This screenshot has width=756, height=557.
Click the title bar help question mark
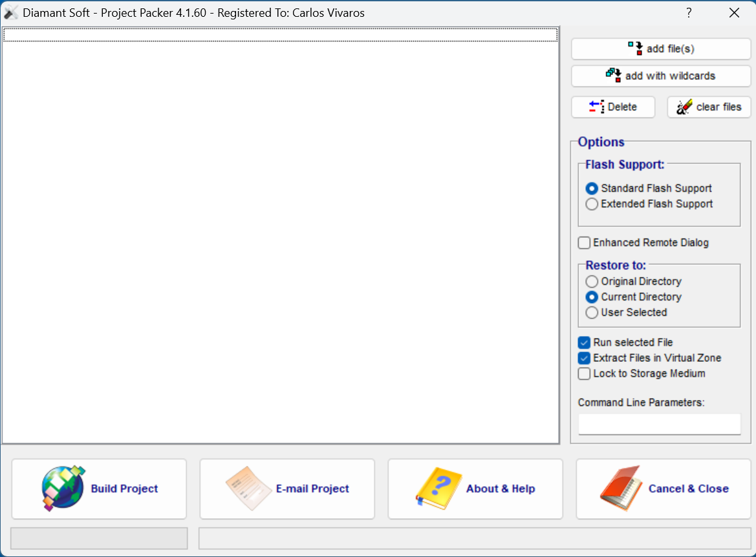click(x=689, y=13)
